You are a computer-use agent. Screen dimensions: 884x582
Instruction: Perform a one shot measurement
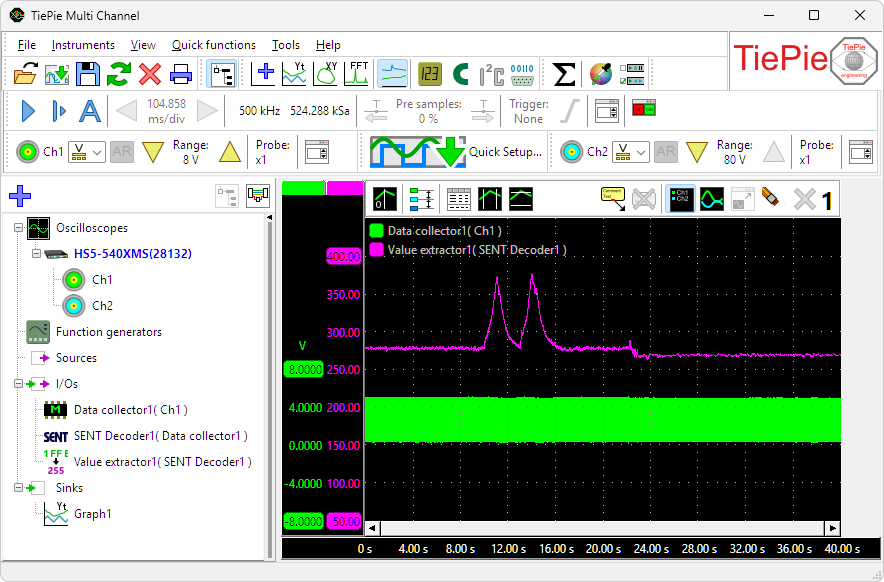[59, 111]
